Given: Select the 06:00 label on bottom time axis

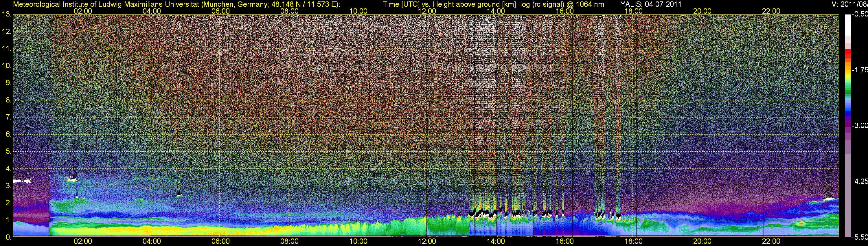Looking at the screenshot, I should coord(220,241).
